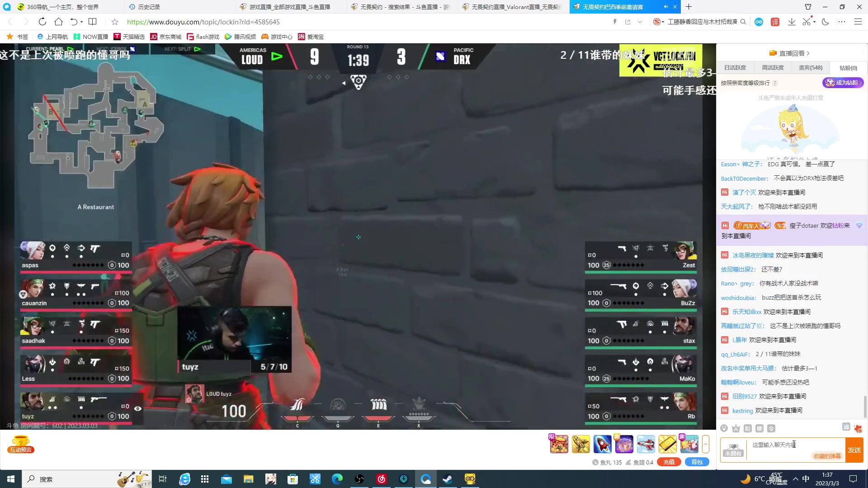Open the Sogou search engine selector dropdown
The image size is (868, 488).
[x=659, y=22]
